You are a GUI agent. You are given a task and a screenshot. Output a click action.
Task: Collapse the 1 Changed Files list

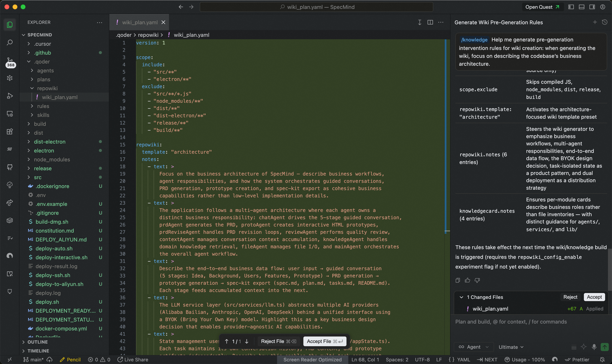coord(461,297)
